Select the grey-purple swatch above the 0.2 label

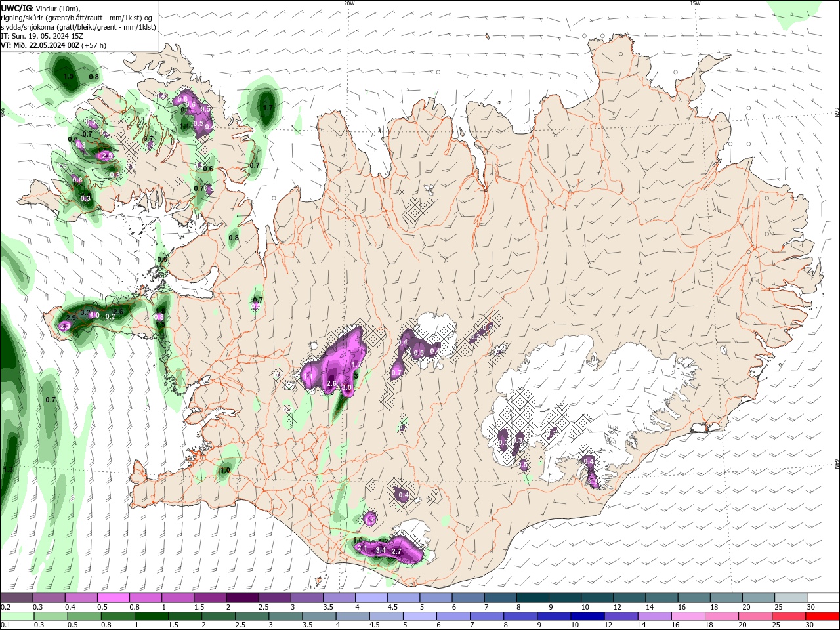[16, 598]
